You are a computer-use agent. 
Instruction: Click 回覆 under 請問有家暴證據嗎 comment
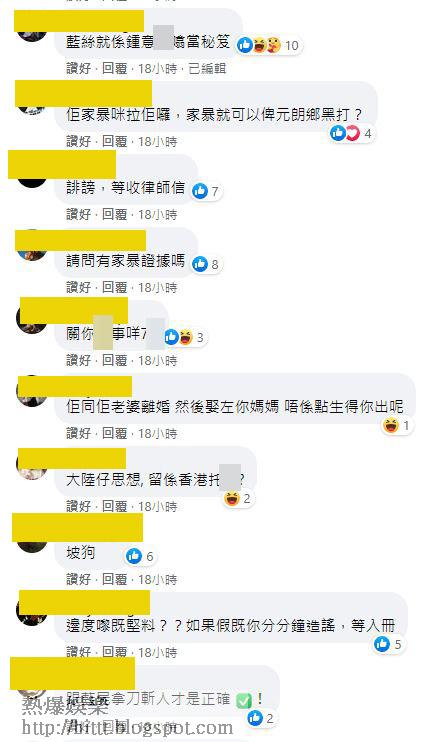(x=115, y=287)
